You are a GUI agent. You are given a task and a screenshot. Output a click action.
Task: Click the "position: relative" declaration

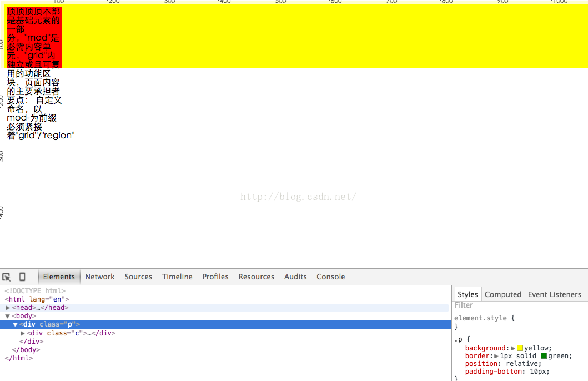[503, 364]
